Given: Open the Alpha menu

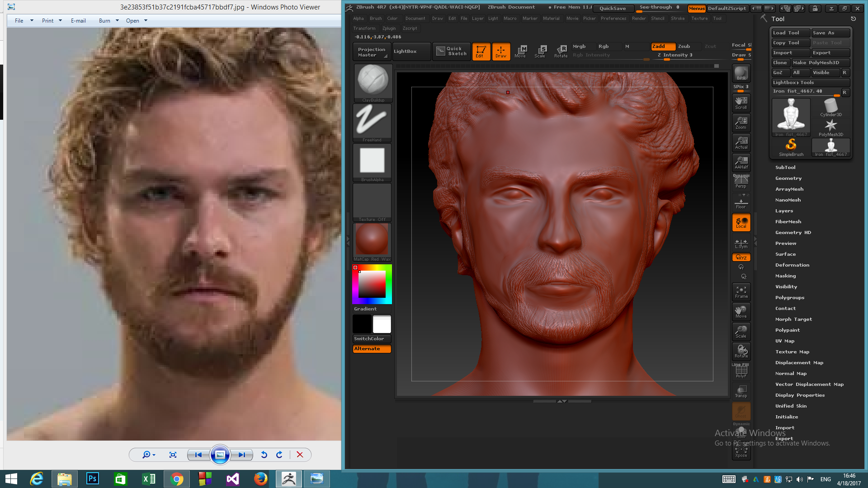Looking at the screenshot, I should tap(359, 19).
